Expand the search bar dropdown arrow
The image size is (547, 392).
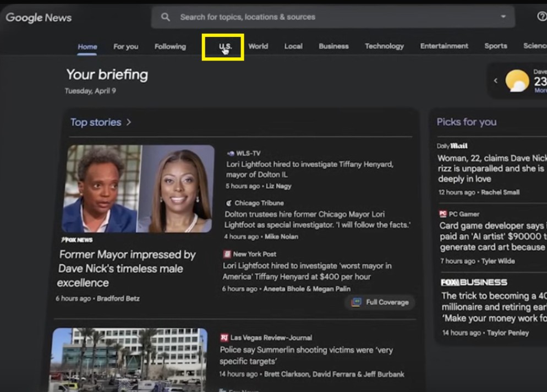pyautogui.click(x=503, y=17)
